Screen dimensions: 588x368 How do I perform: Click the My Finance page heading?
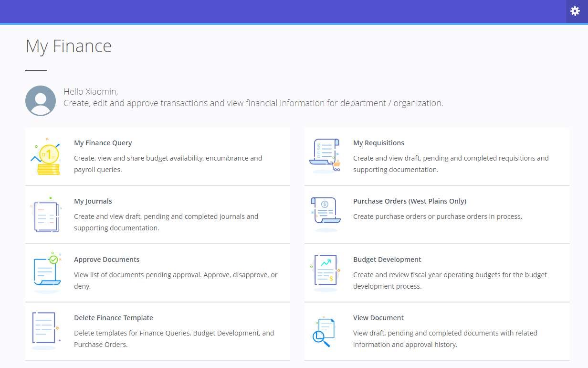click(69, 46)
